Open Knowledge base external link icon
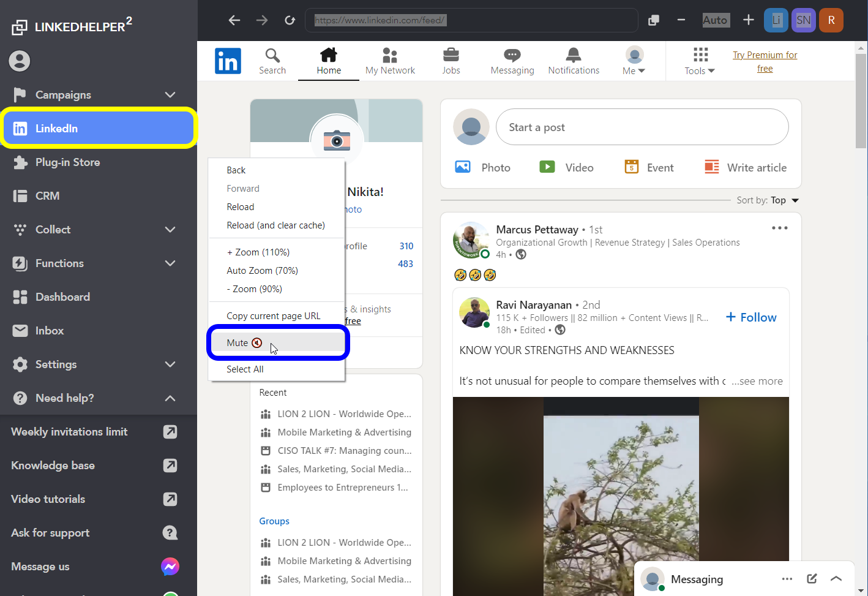Image resolution: width=868 pixels, height=596 pixels. (170, 466)
